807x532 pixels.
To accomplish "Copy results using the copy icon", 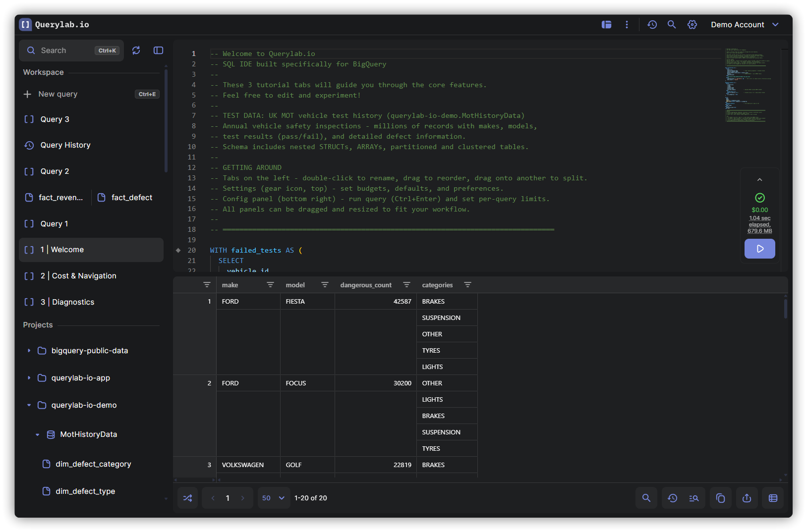I will (720, 498).
